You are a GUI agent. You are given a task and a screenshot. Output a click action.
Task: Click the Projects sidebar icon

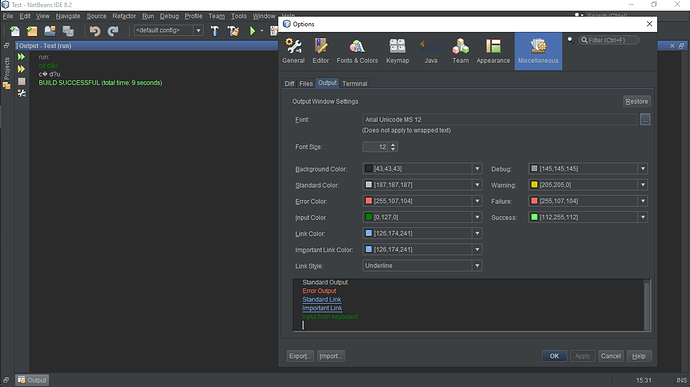click(7, 73)
